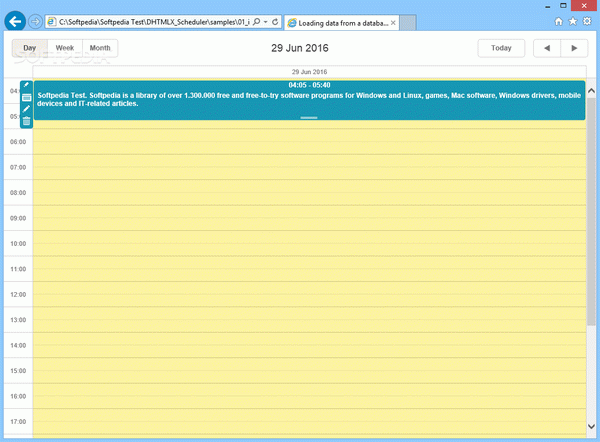The height and width of the screenshot is (442, 600).
Task: Click the 15:00 time label
Action: coord(18,371)
